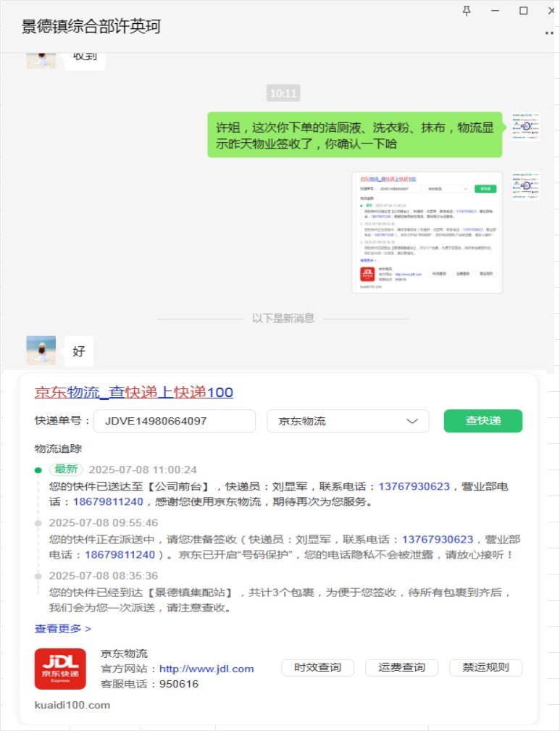Click the 10:11 timestamp label

point(283,93)
